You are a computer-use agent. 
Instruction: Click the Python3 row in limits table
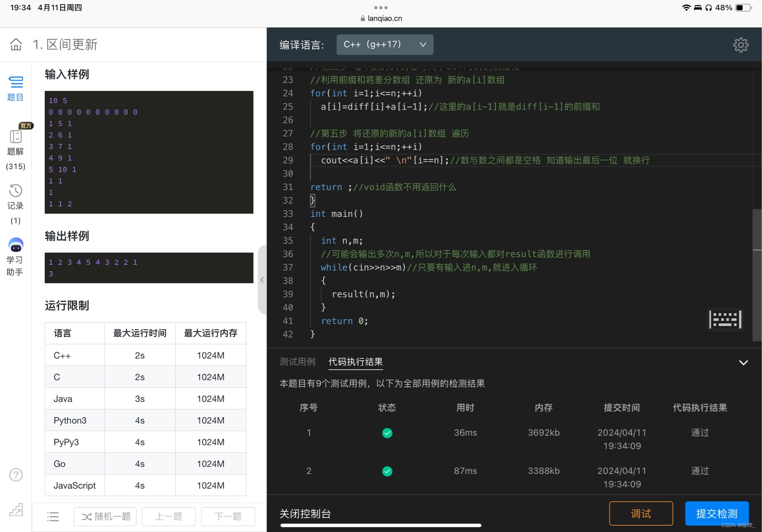tap(145, 420)
